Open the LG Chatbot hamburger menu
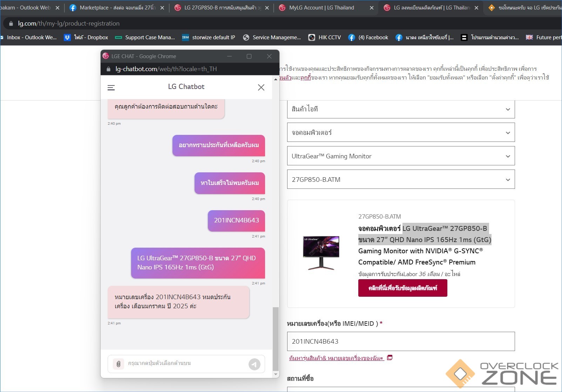The height and width of the screenshot is (392, 562). pos(111,88)
